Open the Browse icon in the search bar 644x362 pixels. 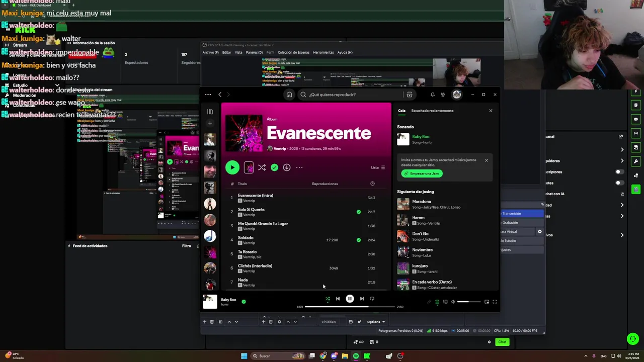(x=409, y=95)
